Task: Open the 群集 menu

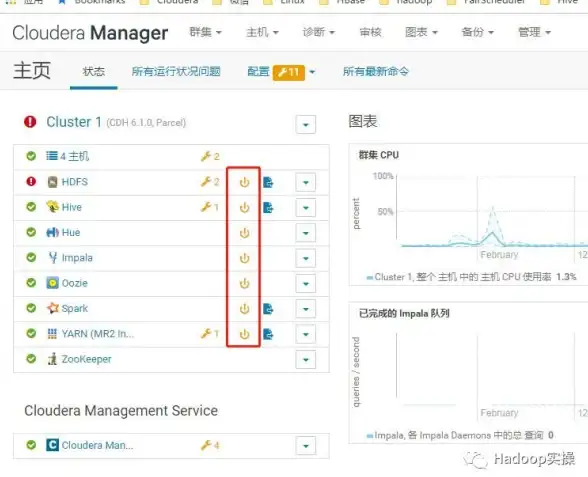Action: pos(206,32)
